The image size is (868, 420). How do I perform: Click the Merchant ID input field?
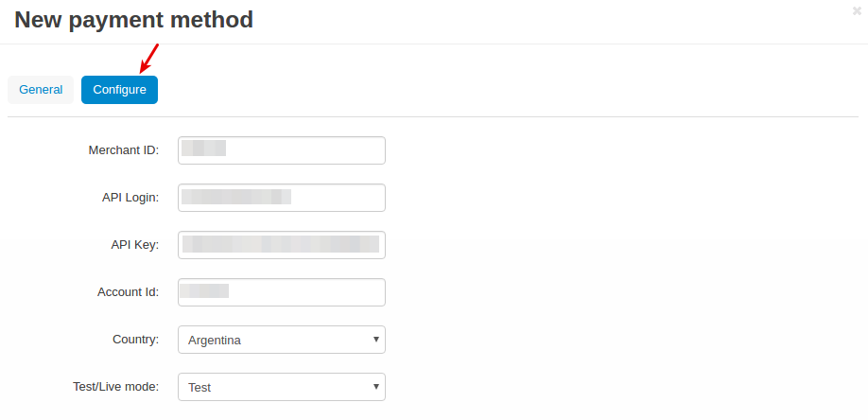281,150
